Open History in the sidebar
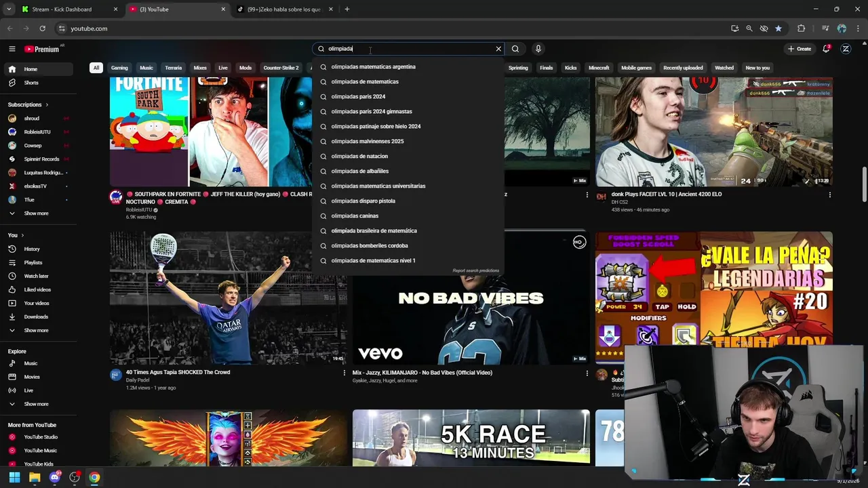This screenshot has width=868, height=488. [39, 249]
